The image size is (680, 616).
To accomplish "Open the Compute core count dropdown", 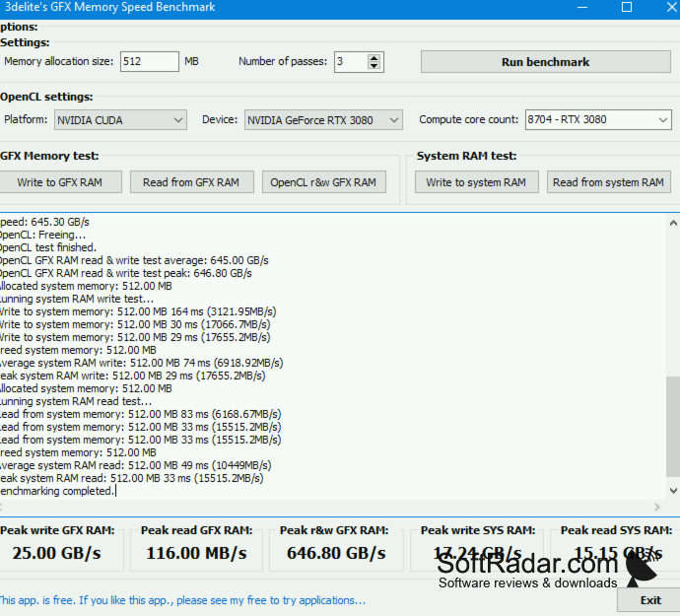I will (x=598, y=119).
